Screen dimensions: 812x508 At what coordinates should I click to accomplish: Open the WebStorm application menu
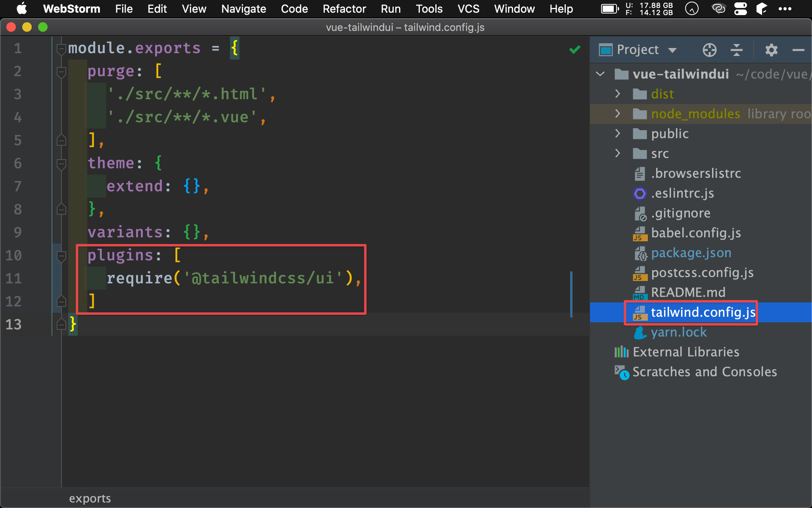pyautogui.click(x=71, y=9)
